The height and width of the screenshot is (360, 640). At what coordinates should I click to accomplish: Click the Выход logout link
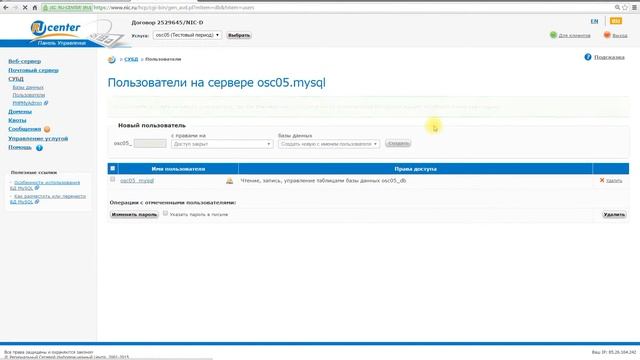(x=620, y=36)
